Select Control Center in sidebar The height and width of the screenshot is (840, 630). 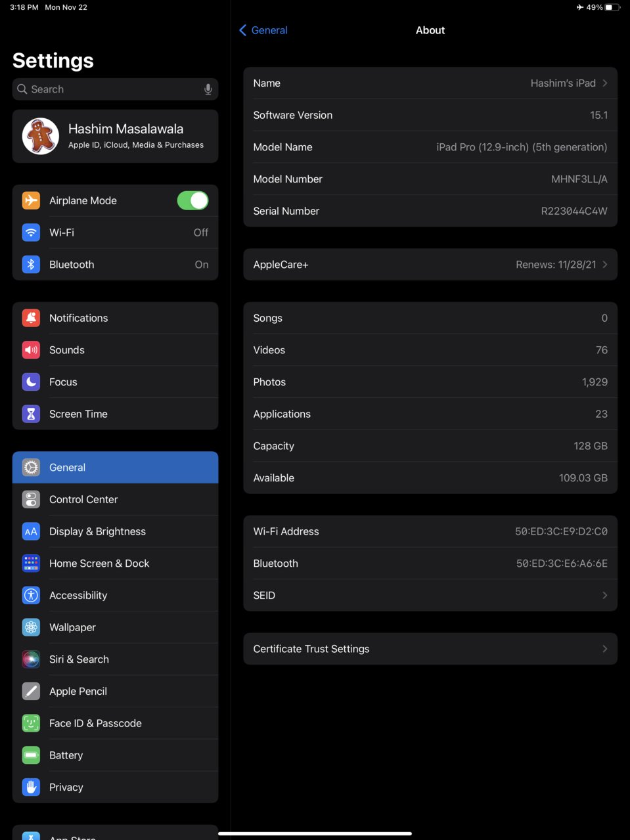[115, 500]
